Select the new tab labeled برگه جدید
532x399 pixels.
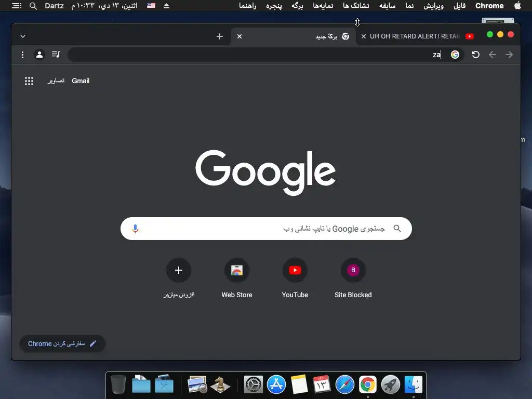tap(294, 36)
